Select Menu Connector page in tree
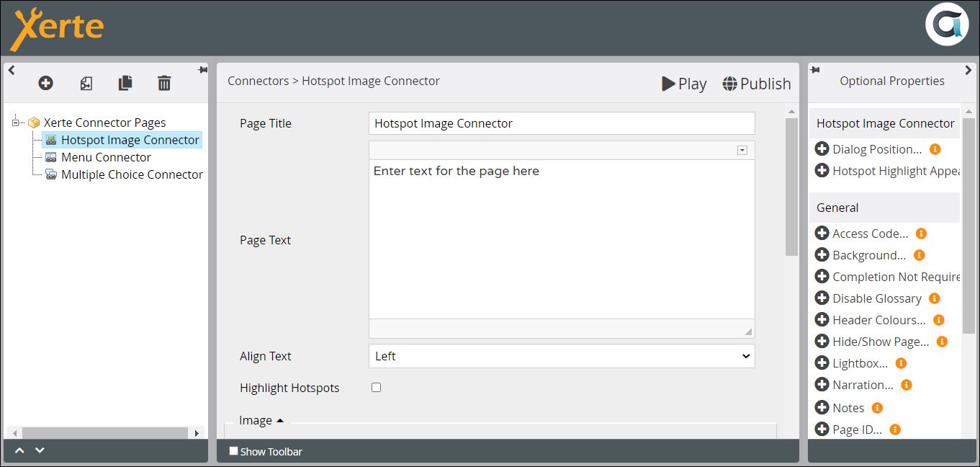Screen dimensions: 980x467 click(106, 157)
